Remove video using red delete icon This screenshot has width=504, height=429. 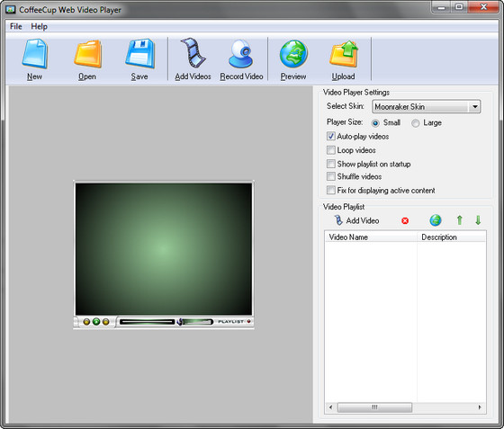[405, 221]
